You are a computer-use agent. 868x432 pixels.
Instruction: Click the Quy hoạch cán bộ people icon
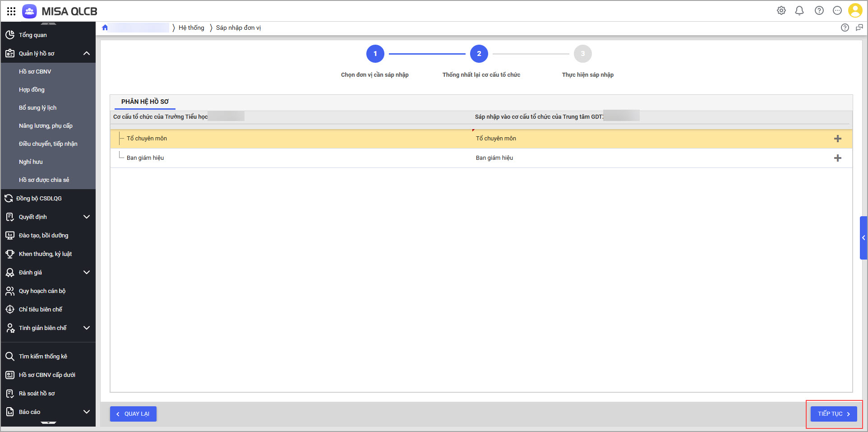10,291
